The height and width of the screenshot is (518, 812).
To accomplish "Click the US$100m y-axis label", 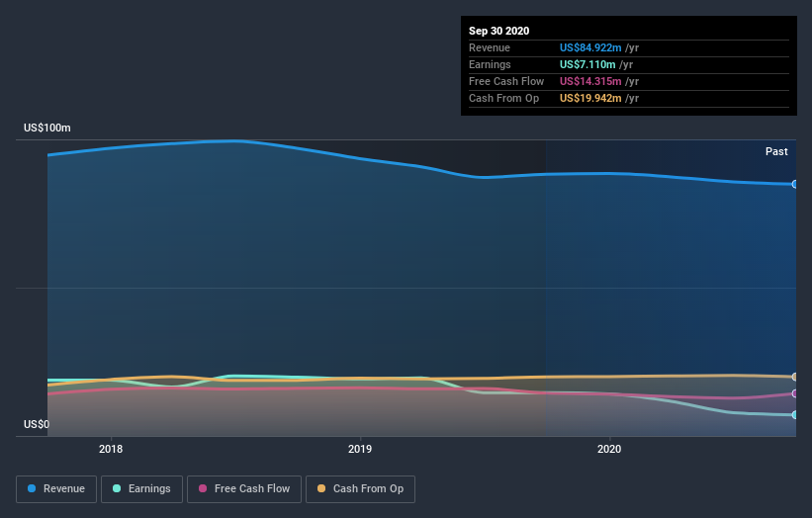I will click(47, 128).
